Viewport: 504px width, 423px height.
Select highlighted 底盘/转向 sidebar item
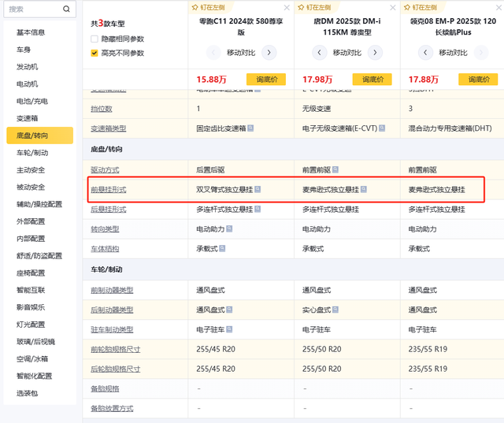coord(40,135)
